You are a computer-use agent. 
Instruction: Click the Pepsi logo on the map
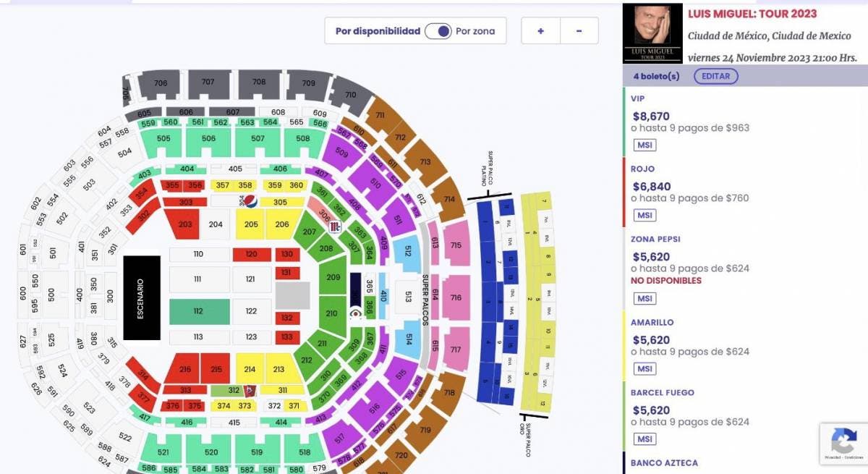coord(250,202)
